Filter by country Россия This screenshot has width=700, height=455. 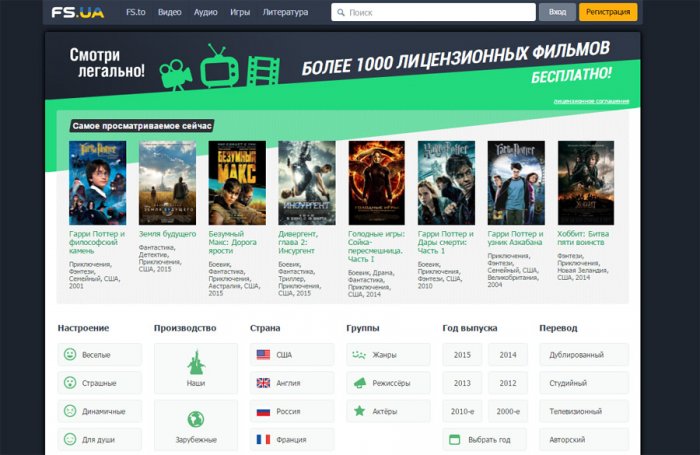pos(292,411)
